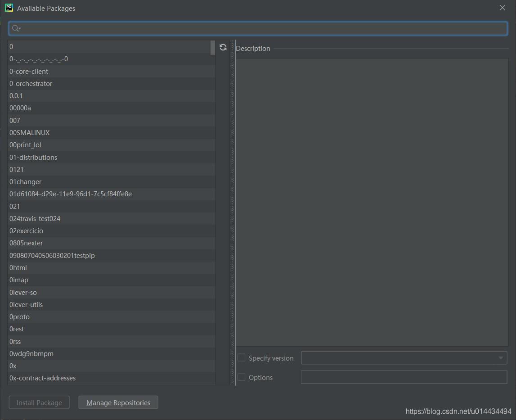Select the 01changer package
516x420 pixels.
pos(112,182)
